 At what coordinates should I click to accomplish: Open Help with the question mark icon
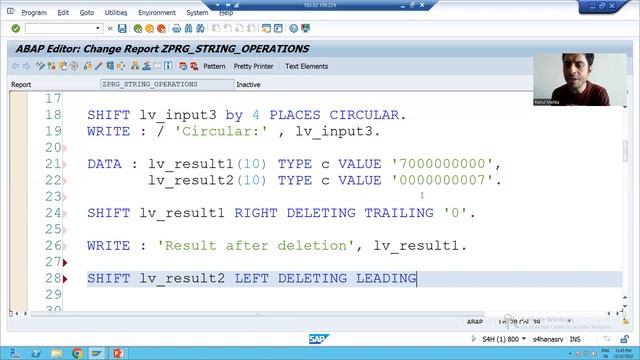[x=293, y=28]
